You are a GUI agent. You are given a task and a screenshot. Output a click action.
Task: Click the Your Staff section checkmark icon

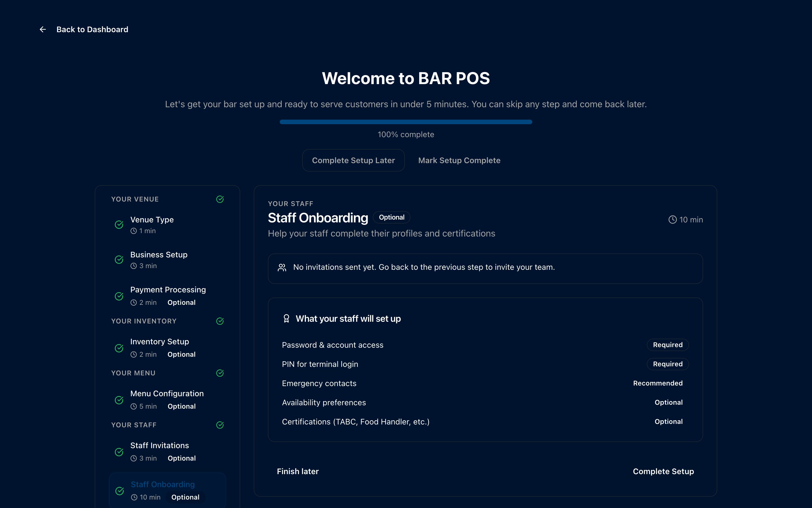click(220, 425)
